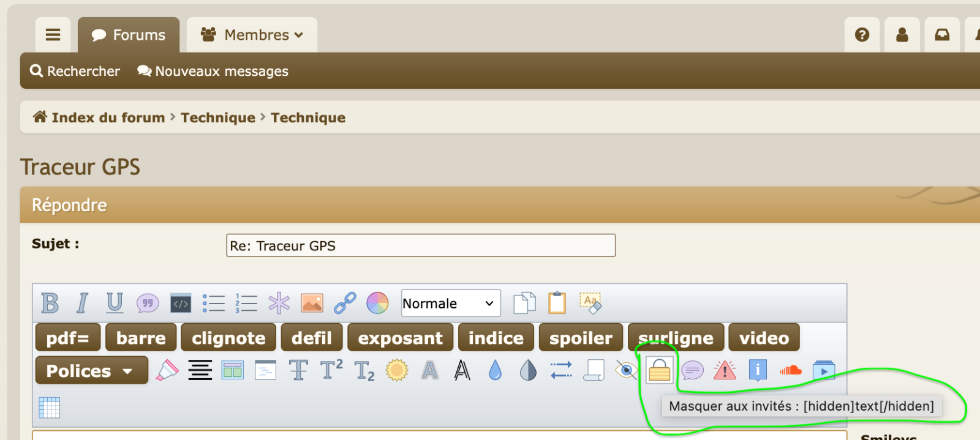Toggle underline text formatting
This screenshot has width=980, height=440.
(x=115, y=303)
